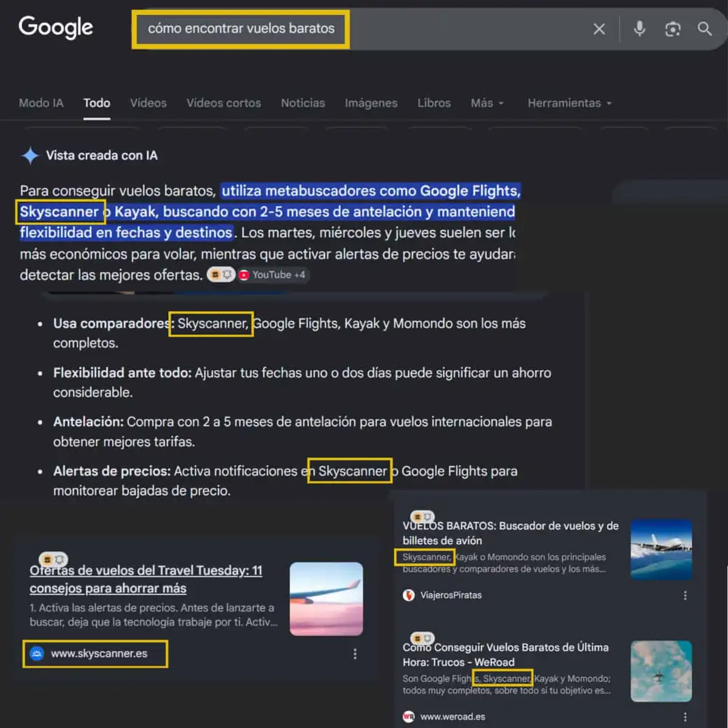This screenshot has height=728, width=728.
Task: Click the www.skyscanner.es source link
Action: point(99,654)
